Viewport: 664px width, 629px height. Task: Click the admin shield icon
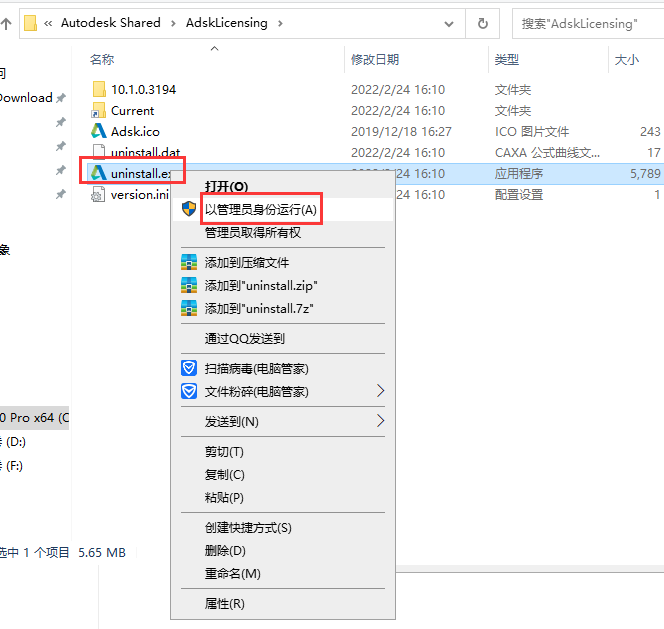click(x=189, y=209)
